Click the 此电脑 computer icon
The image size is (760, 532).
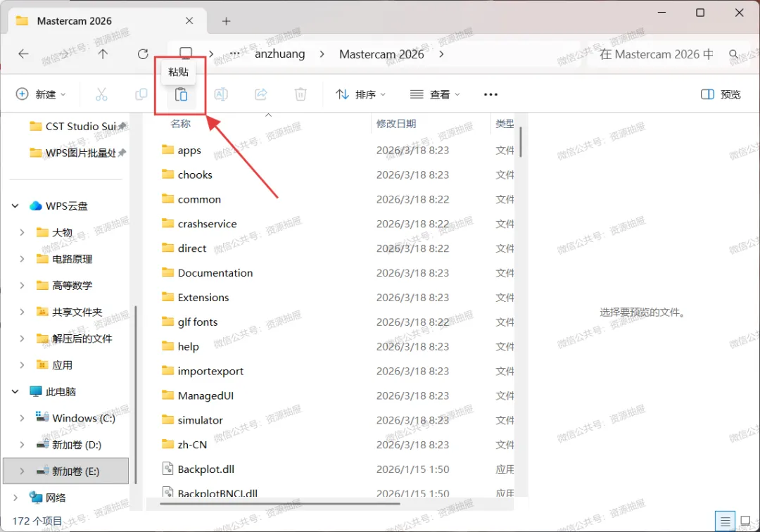click(x=35, y=391)
